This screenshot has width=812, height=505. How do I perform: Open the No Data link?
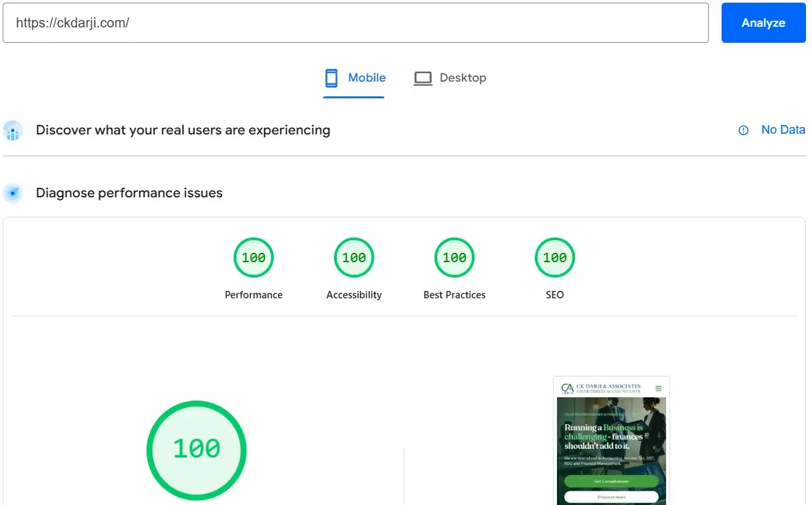(783, 130)
